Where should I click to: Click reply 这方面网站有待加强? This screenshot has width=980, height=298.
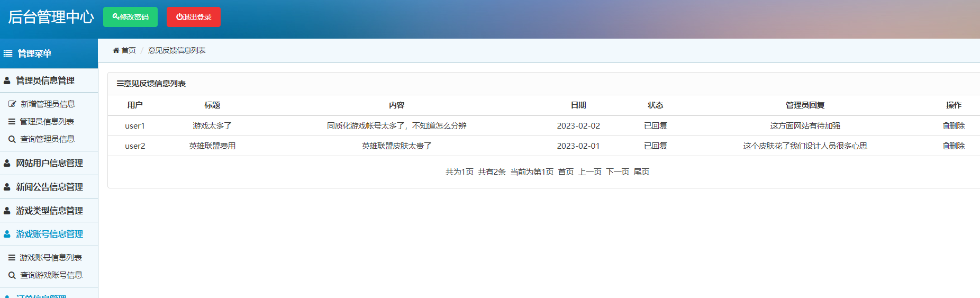pos(805,126)
